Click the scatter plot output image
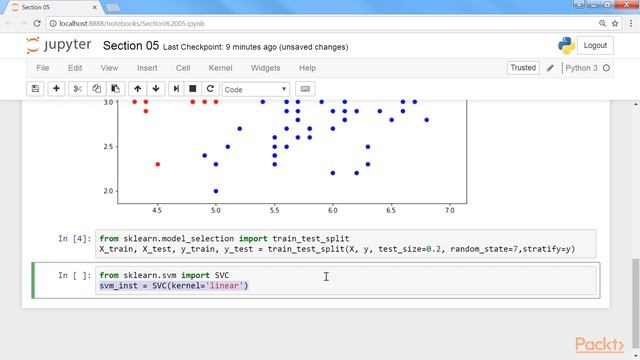 (x=285, y=157)
